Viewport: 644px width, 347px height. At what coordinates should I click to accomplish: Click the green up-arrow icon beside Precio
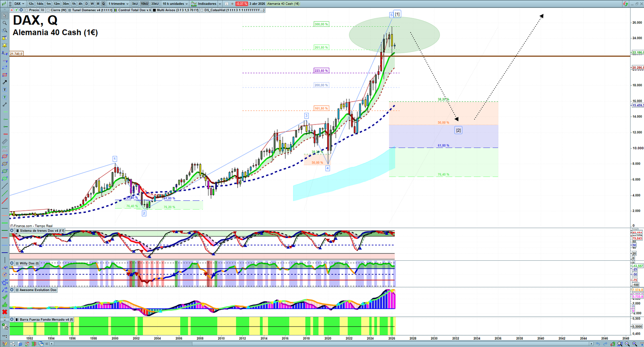tap(17, 10)
